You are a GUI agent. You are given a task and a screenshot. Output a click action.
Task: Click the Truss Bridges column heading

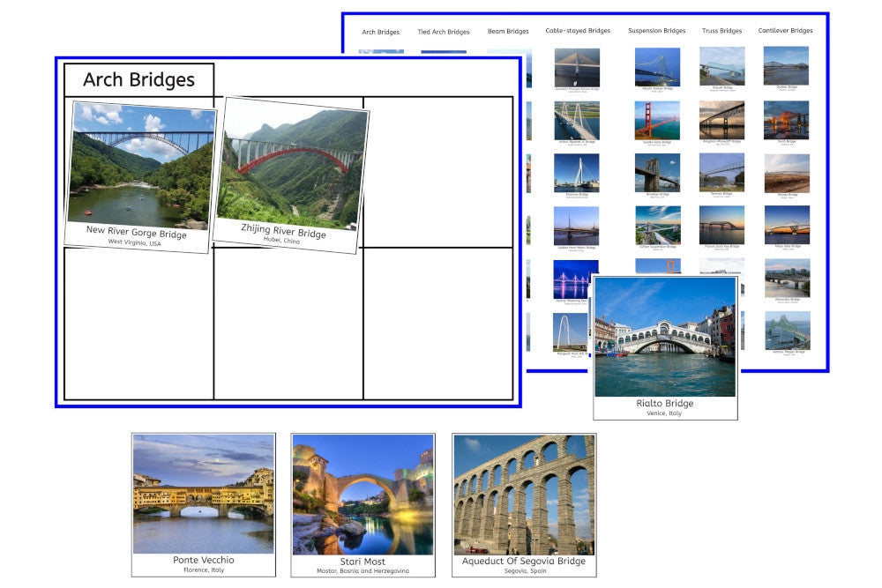pyautogui.click(x=721, y=31)
